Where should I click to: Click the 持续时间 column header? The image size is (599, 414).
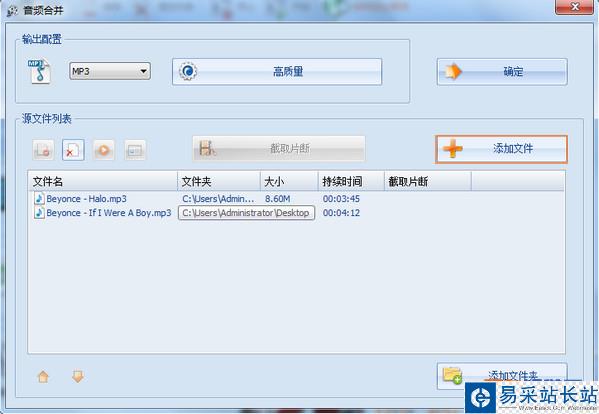351,181
